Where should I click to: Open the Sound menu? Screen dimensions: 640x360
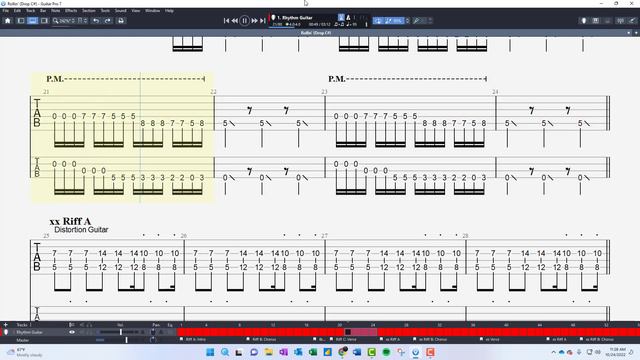point(120,11)
